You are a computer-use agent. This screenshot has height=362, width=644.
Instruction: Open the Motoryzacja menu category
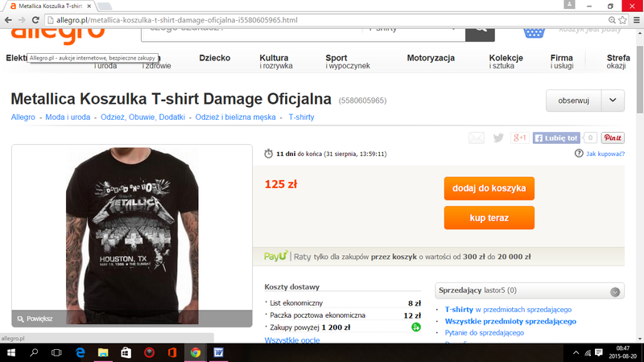[x=431, y=58]
